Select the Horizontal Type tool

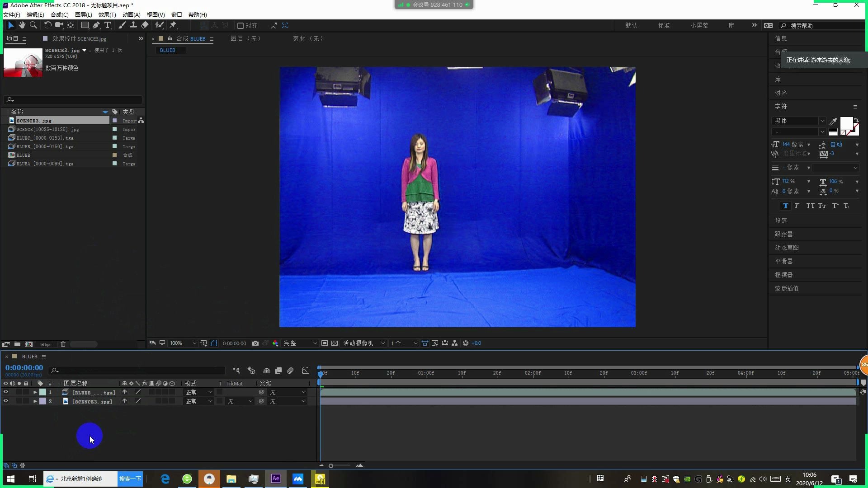pos(108,25)
